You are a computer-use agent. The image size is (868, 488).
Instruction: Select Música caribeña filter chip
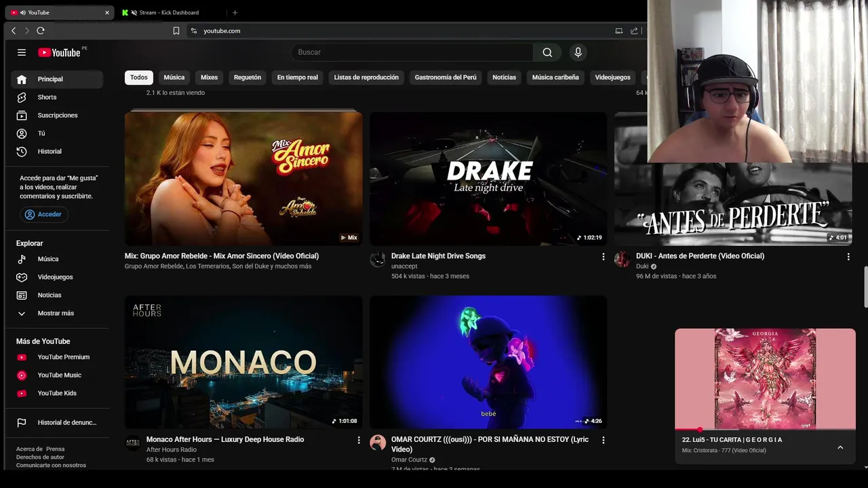pyautogui.click(x=555, y=77)
